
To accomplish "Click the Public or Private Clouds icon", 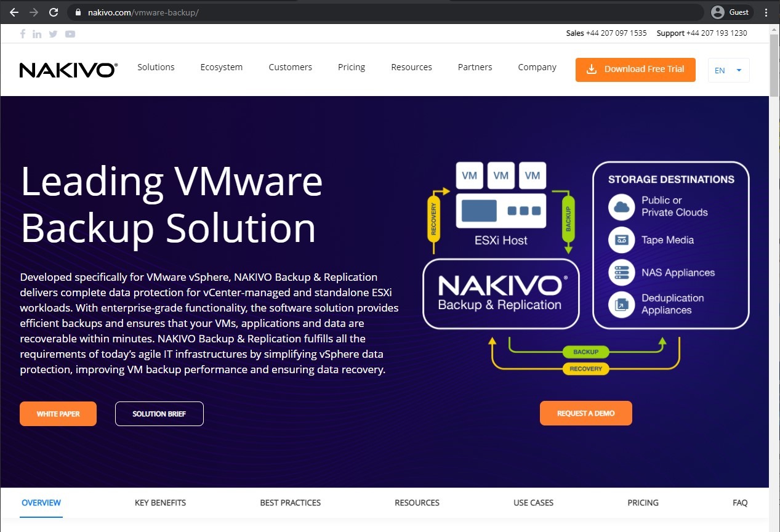I will [621, 207].
